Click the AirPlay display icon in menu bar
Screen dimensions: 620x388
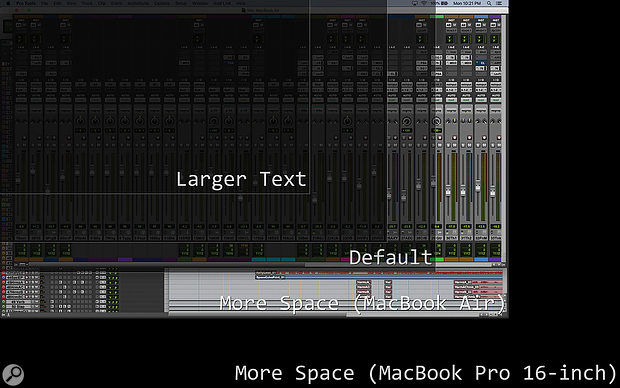tap(414, 3)
